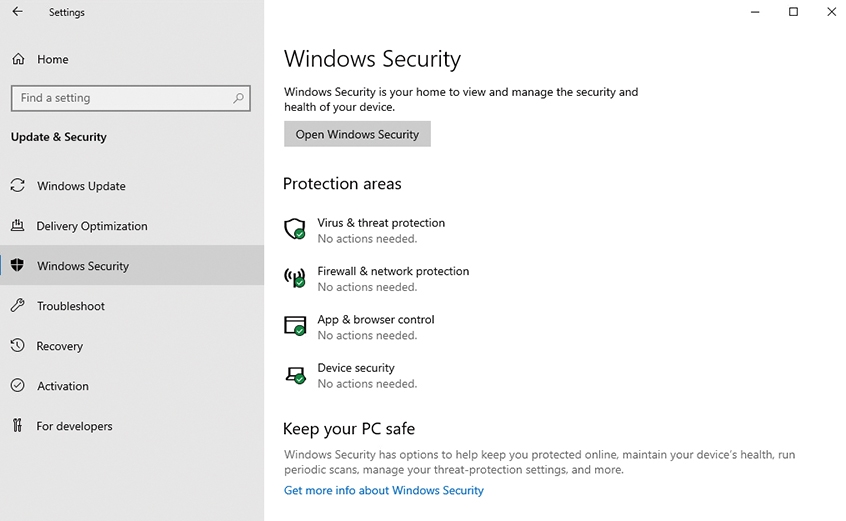Maximize the Settings window
Viewport: 846px width, 521px height.
point(793,11)
